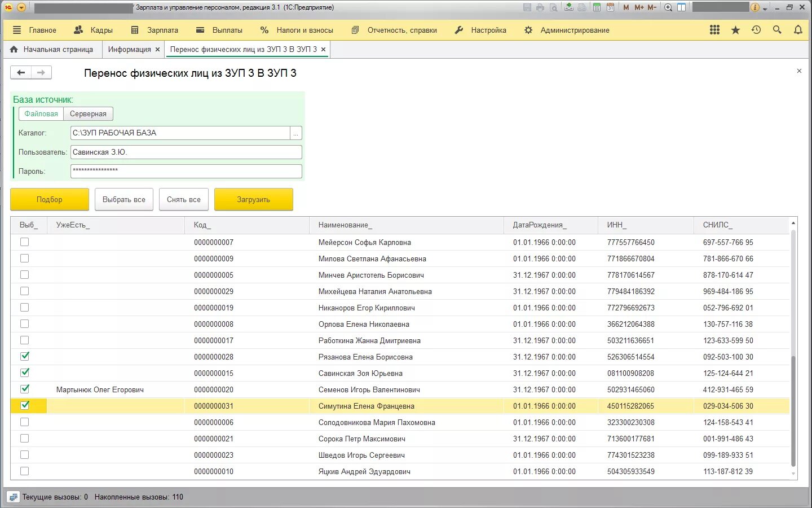Uncheck the box for Симутина Елена Францевна
Image resolution: width=812 pixels, height=508 pixels.
(24, 405)
